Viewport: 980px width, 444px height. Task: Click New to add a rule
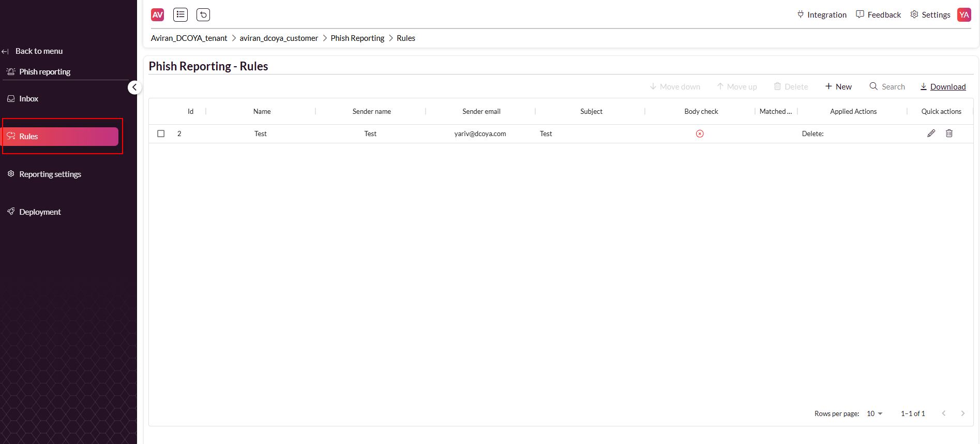pos(838,87)
